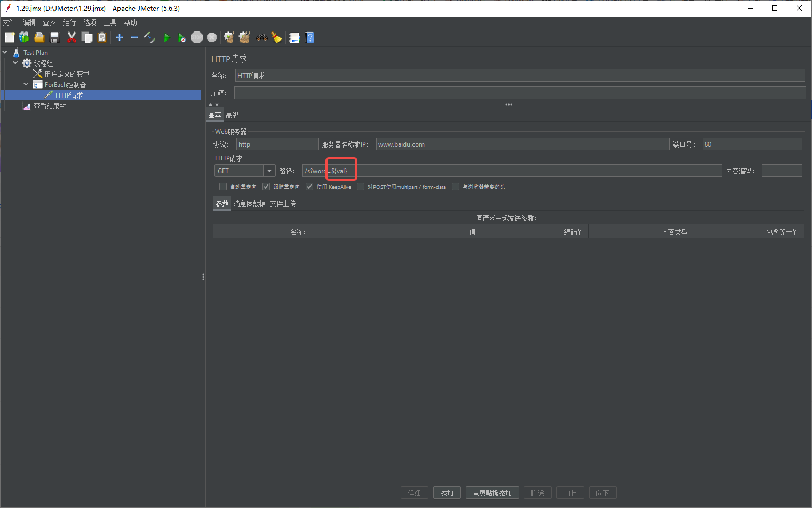812x508 pixels.
Task: Click the Copy toolbar icon
Action: click(87, 37)
